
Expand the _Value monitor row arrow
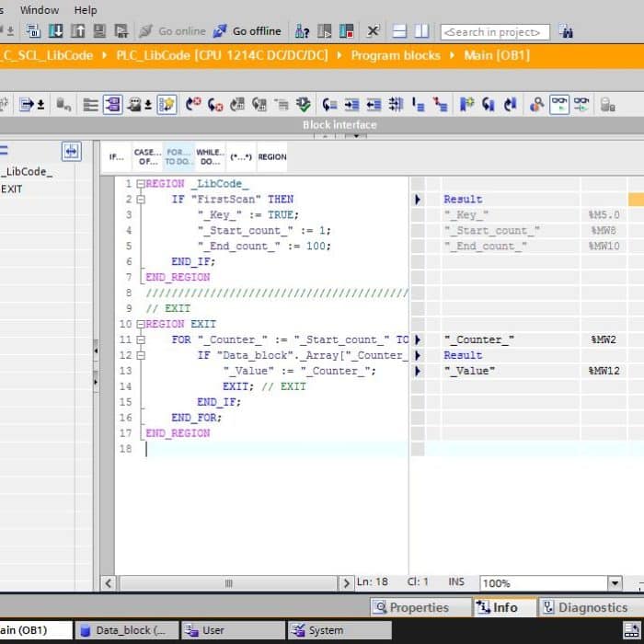[x=418, y=371]
